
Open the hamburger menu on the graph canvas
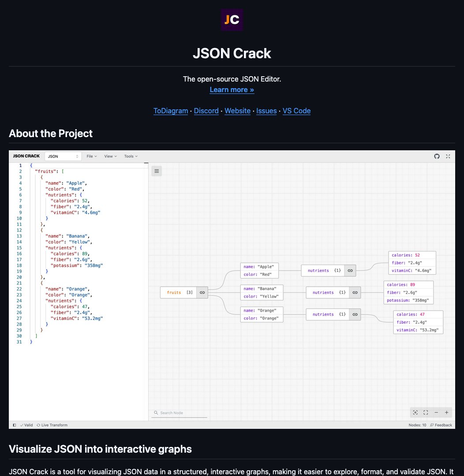click(157, 171)
